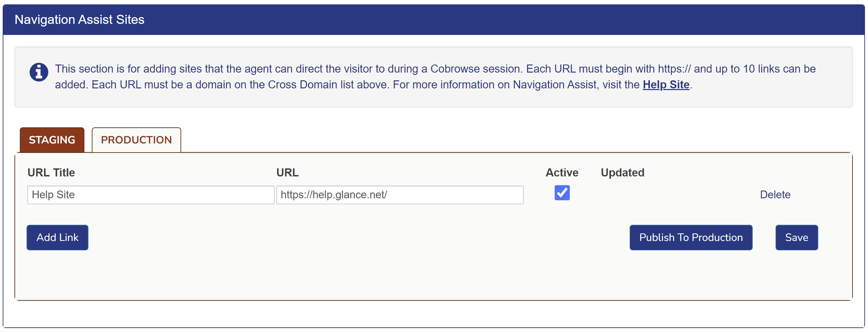The width and height of the screenshot is (868, 332).
Task: Switch to the STAGING tab
Action: click(x=52, y=140)
